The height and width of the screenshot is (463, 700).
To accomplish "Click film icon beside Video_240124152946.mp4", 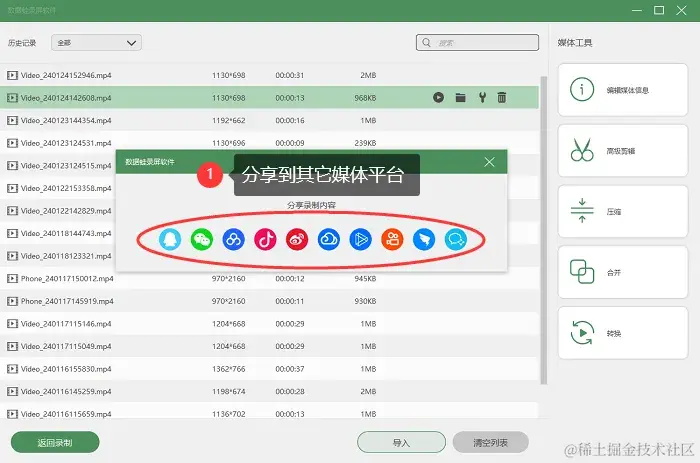I will pyautogui.click(x=12, y=75).
